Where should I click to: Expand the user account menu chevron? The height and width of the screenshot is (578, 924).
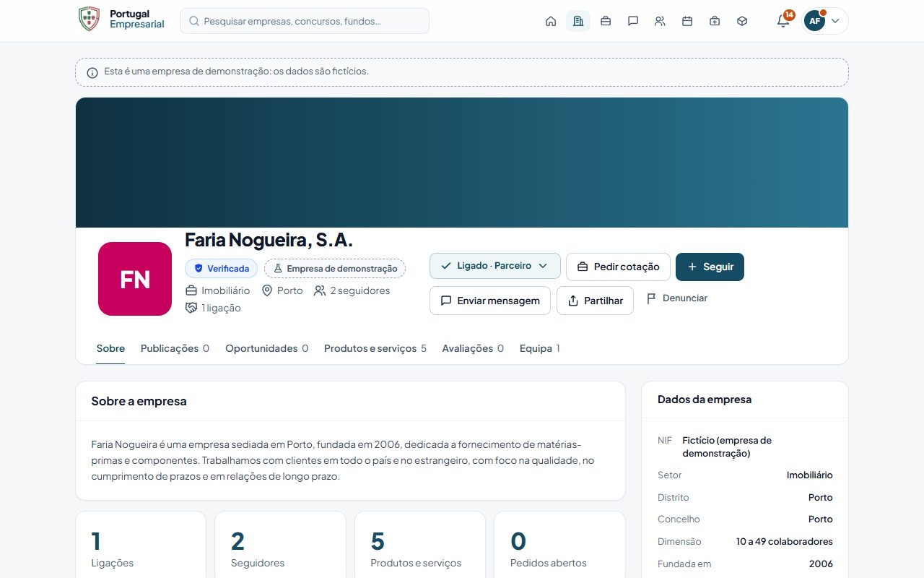pyautogui.click(x=835, y=21)
